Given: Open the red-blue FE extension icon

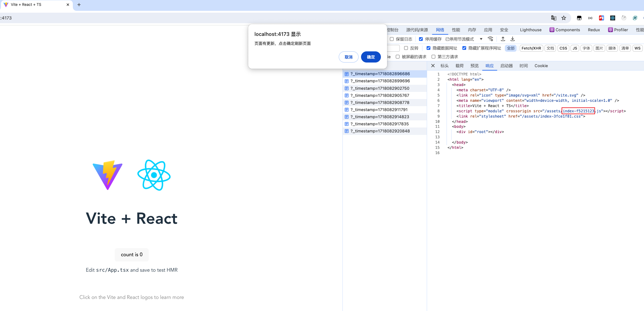Looking at the screenshot, I should pos(602,18).
